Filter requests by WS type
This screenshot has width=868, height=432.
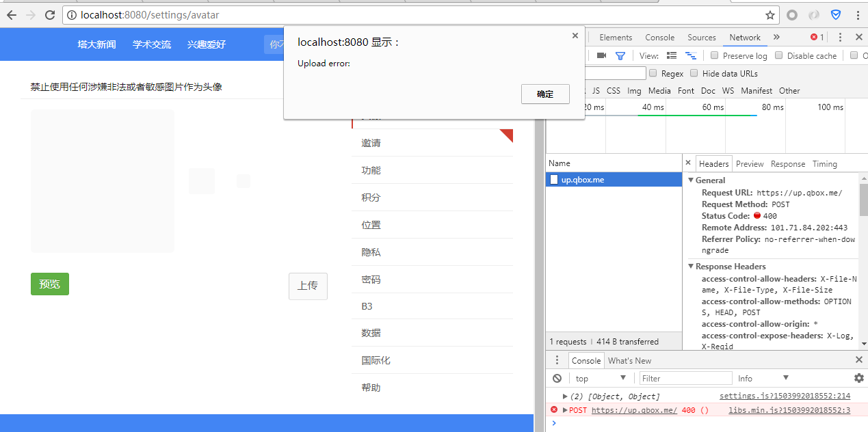coord(728,90)
